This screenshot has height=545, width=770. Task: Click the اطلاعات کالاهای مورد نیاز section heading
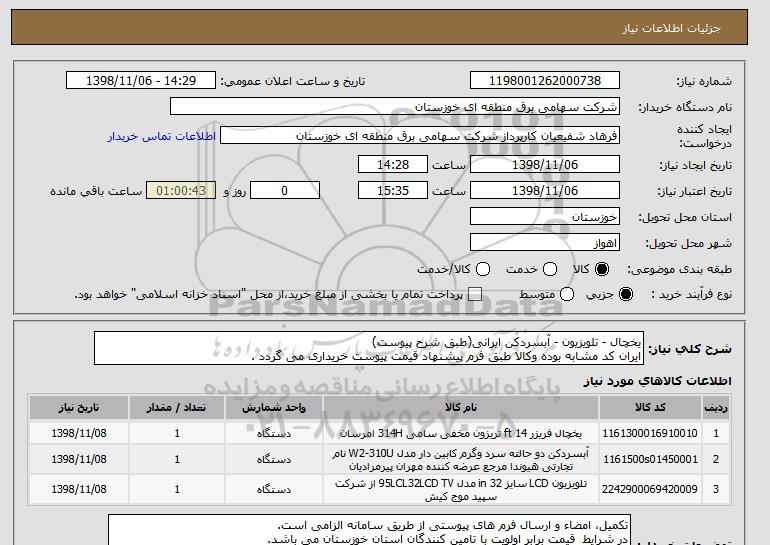tap(658, 381)
